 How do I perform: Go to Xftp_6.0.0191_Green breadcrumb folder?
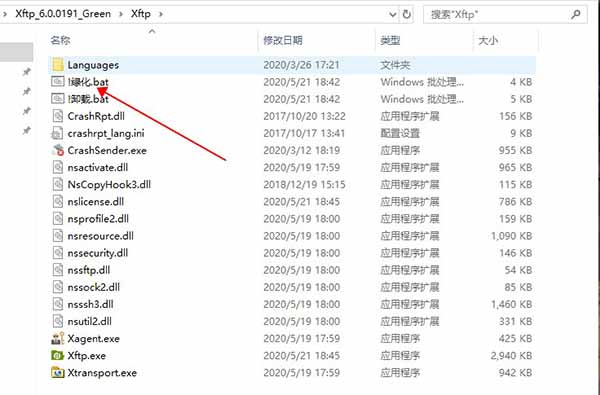click(63, 14)
